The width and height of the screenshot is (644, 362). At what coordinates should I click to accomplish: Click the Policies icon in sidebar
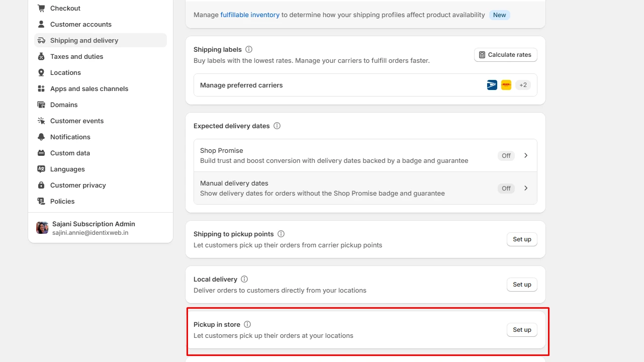pos(41,201)
